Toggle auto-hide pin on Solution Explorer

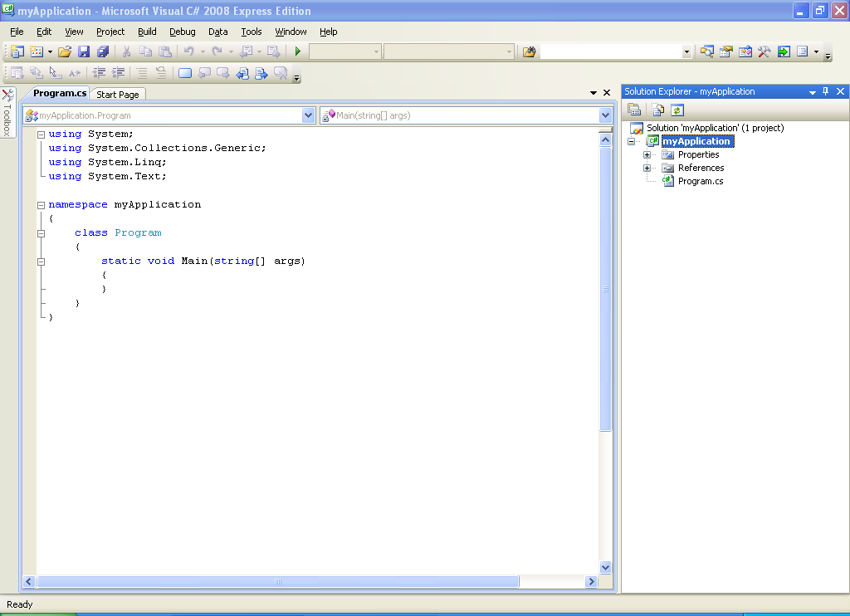826,91
